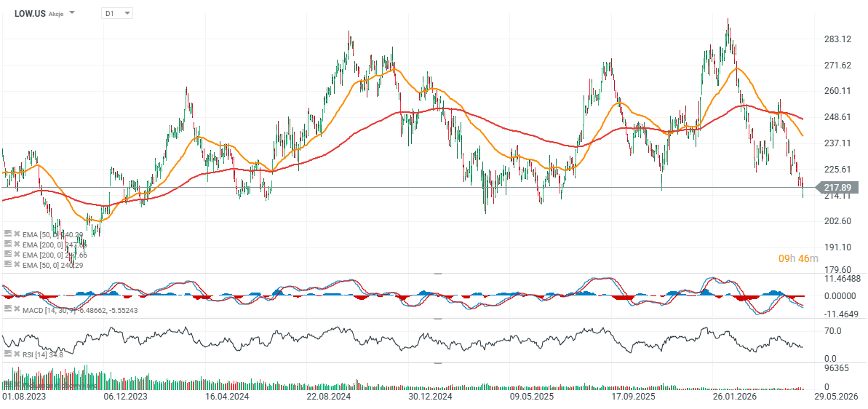Click the 17.09.2025 date label
The width and height of the screenshot is (868, 409).
(x=633, y=397)
